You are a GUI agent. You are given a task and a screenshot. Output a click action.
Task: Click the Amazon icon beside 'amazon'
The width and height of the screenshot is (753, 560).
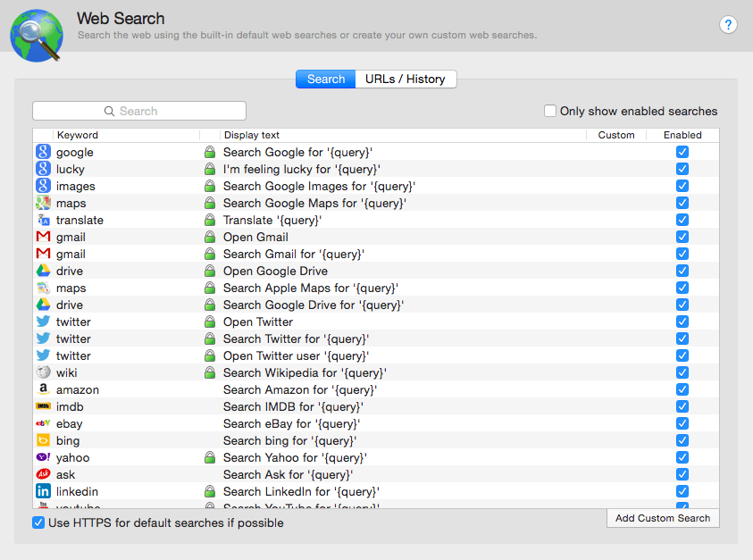(43, 389)
